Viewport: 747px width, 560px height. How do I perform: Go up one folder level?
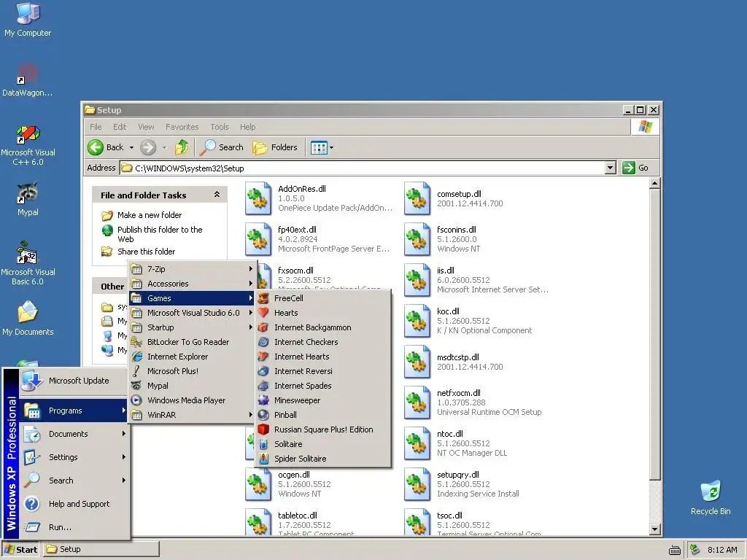click(x=182, y=147)
